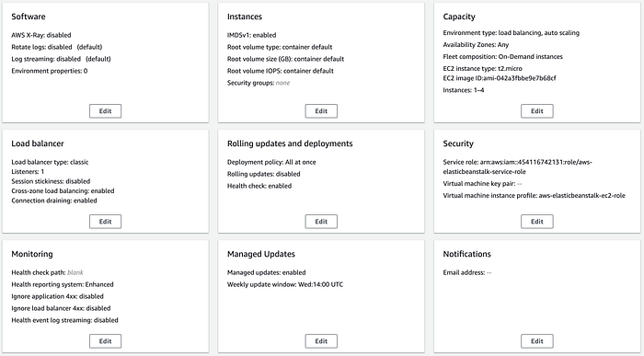This screenshot has height=356, width=644.
Task: Click 'EC2 instance type: t2.micro'
Action: (x=483, y=69)
